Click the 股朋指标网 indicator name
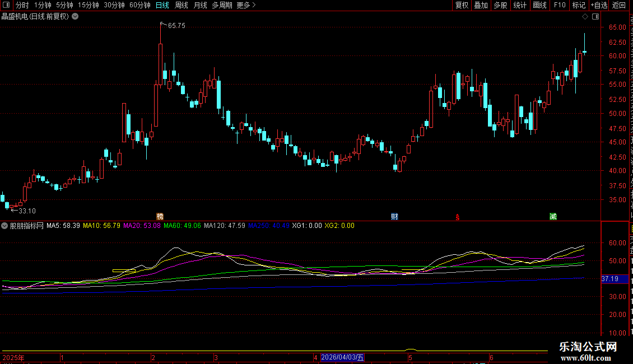The width and height of the screenshot is (633, 364). [27, 226]
